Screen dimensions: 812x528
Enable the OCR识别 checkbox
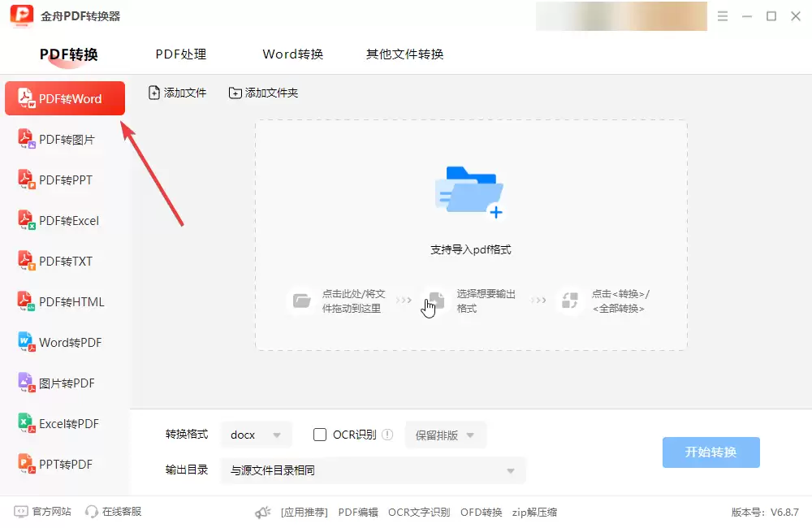(320, 435)
